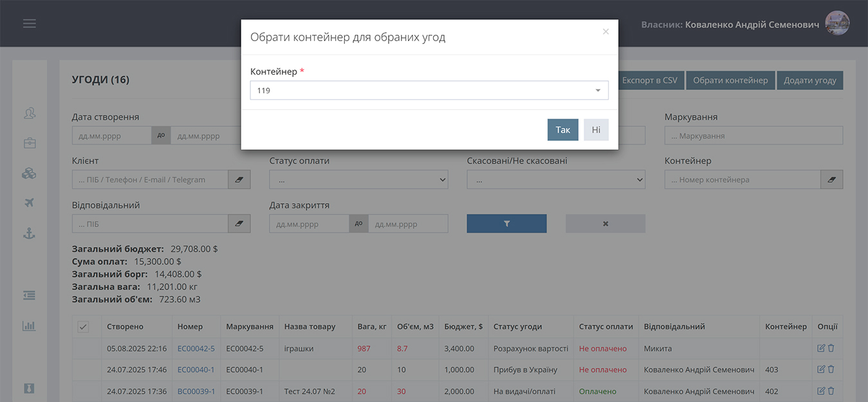Apply filters with the funnel button
The width and height of the screenshot is (868, 402).
[506, 224]
